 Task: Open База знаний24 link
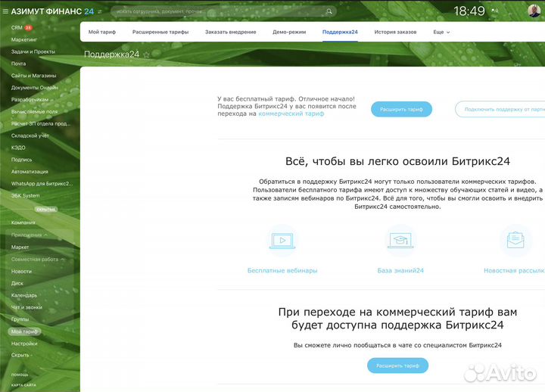point(400,270)
